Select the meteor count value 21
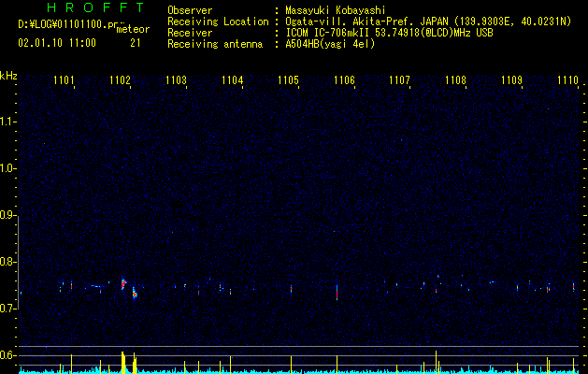 pos(136,43)
